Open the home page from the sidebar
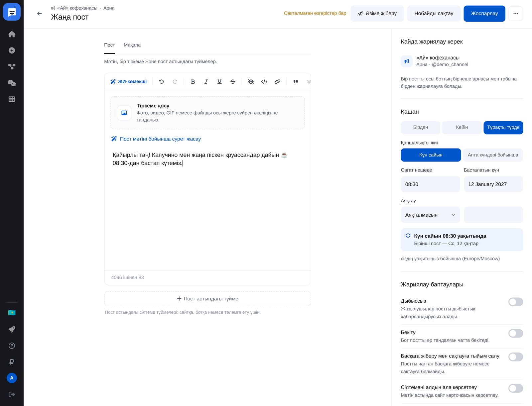This screenshot has height=406, width=532. point(12,34)
